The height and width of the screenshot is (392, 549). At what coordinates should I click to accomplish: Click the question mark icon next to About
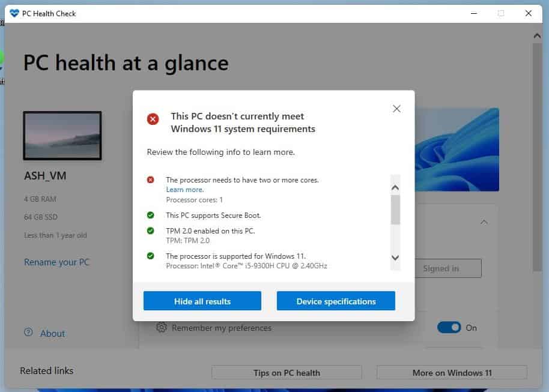click(28, 333)
